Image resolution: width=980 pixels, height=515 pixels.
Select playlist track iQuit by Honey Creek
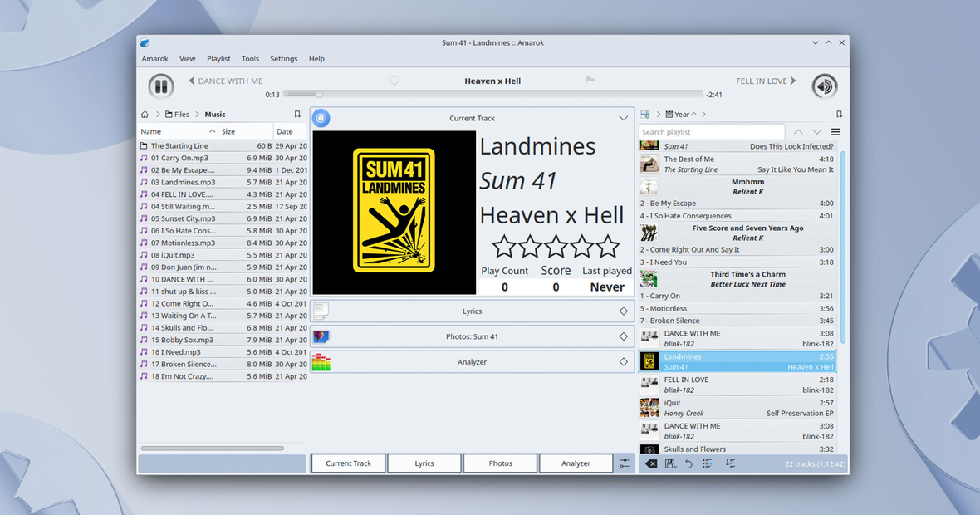[737, 408]
